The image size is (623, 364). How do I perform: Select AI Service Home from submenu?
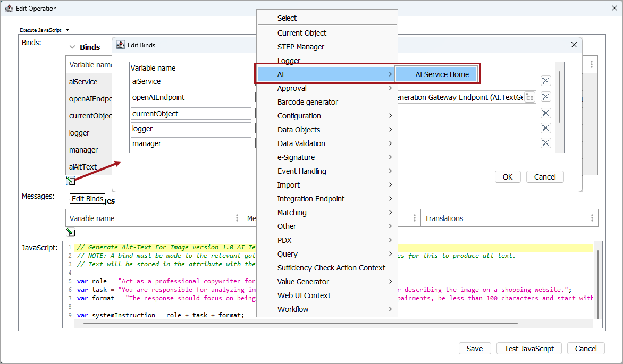click(442, 74)
